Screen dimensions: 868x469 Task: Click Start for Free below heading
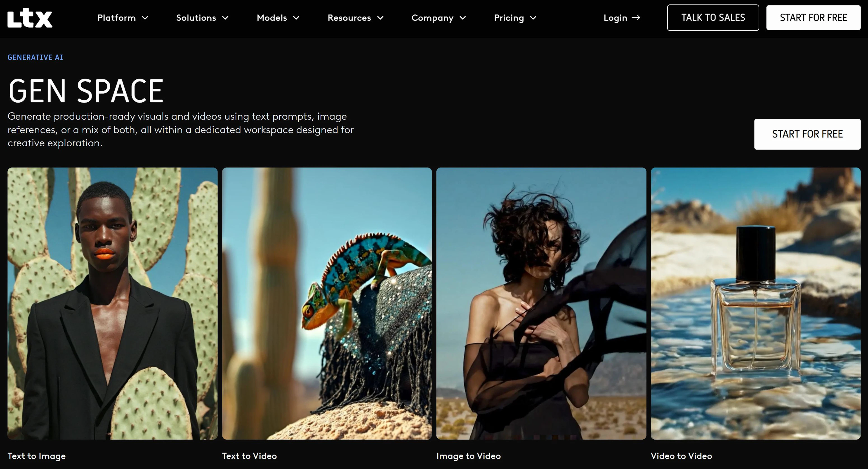point(807,134)
